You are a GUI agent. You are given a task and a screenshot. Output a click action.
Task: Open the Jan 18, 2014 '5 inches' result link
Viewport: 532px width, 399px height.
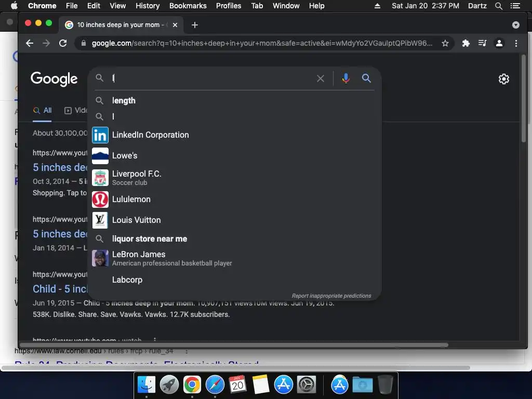tap(60, 234)
